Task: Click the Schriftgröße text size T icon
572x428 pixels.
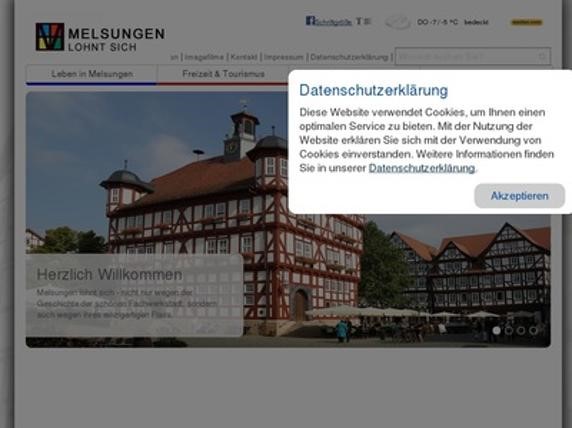Action: (359, 21)
